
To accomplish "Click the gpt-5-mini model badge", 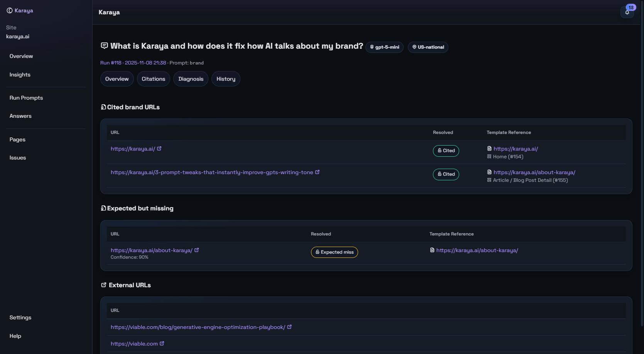I will coord(384,47).
